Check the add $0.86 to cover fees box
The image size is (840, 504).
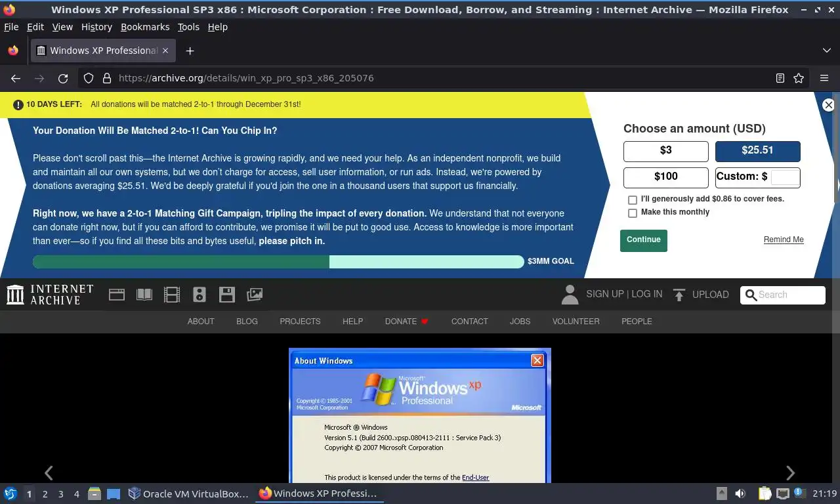pyautogui.click(x=633, y=199)
